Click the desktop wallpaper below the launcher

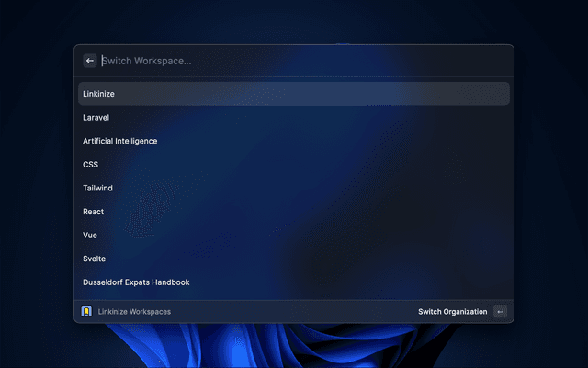[294, 348]
